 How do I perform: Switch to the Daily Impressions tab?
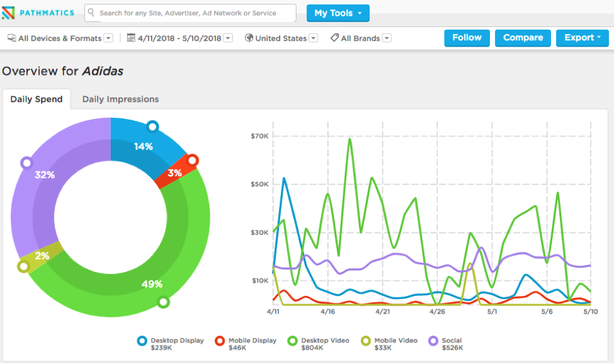(120, 99)
